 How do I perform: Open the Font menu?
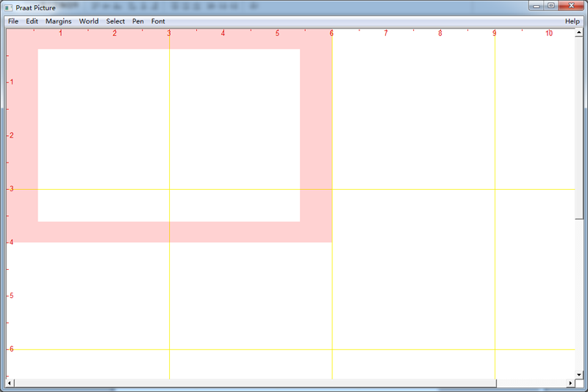[x=158, y=21]
